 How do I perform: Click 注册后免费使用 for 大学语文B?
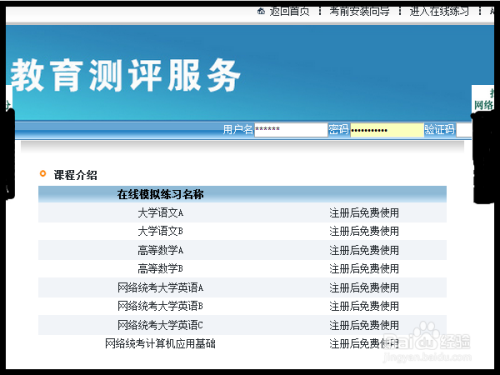[364, 231]
